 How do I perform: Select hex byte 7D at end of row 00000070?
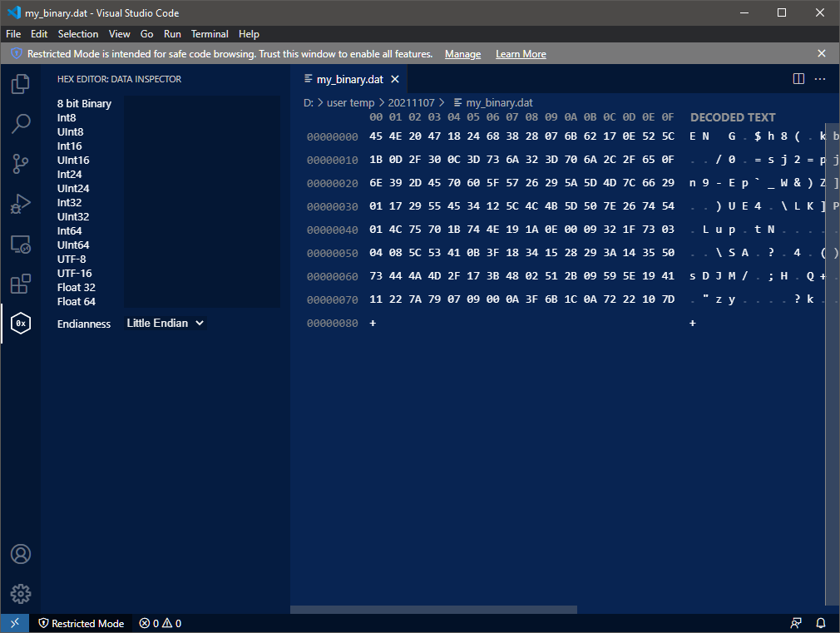click(x=668, y=299)
